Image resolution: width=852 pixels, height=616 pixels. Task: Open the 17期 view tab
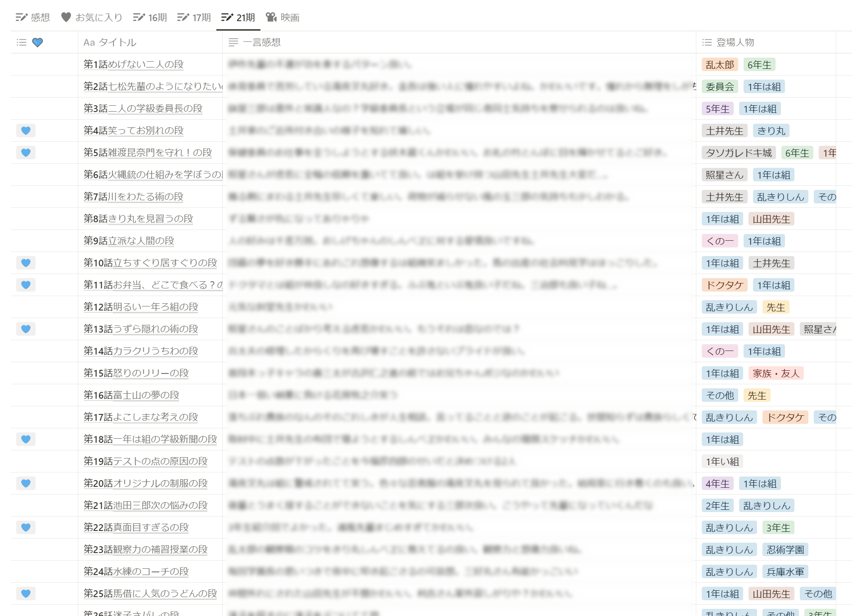coord(194,18)
